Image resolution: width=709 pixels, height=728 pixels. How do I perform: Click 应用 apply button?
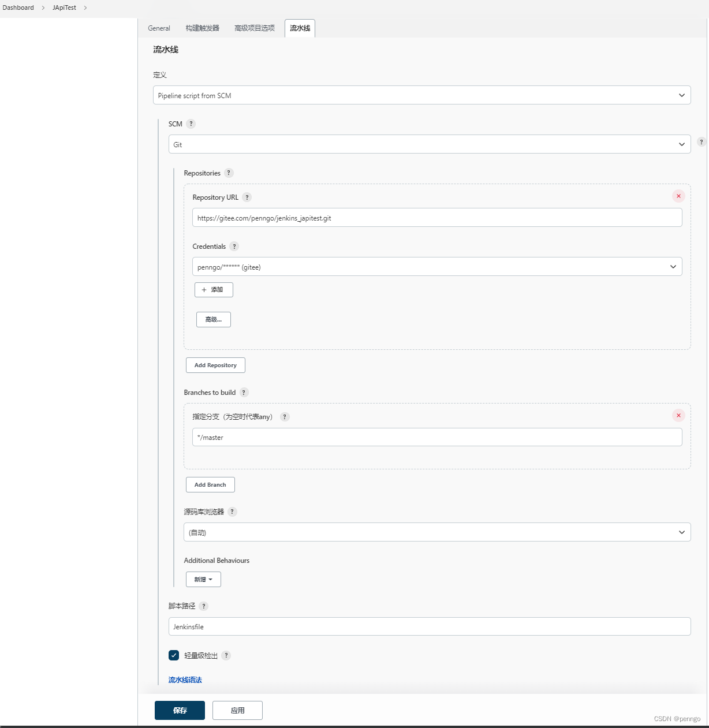[x=237, y=710]
